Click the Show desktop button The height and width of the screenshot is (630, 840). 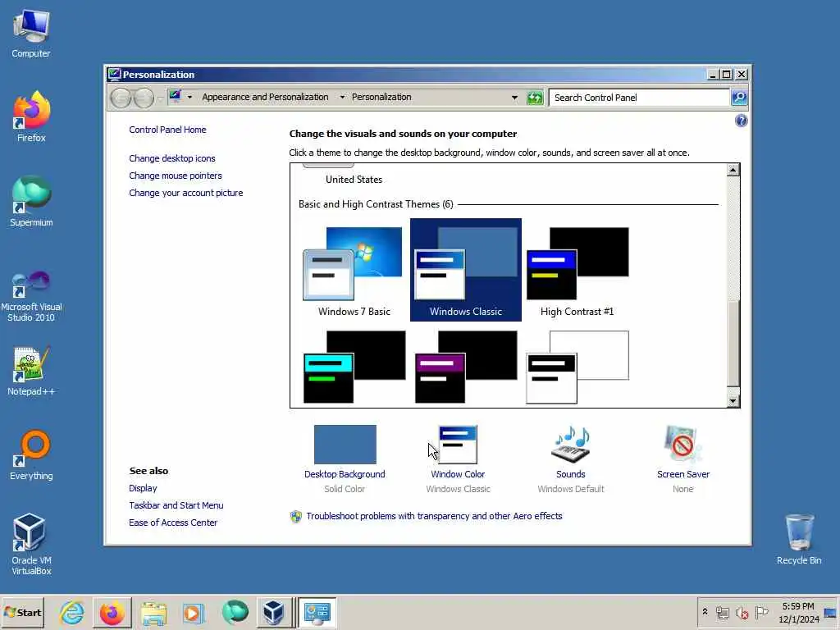click(831, 612)
